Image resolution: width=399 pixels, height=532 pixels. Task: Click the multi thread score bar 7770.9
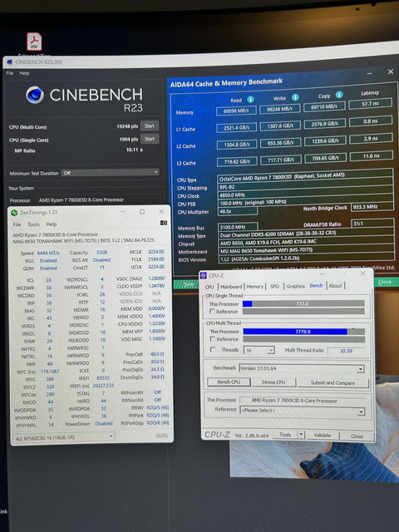(304, 332)
